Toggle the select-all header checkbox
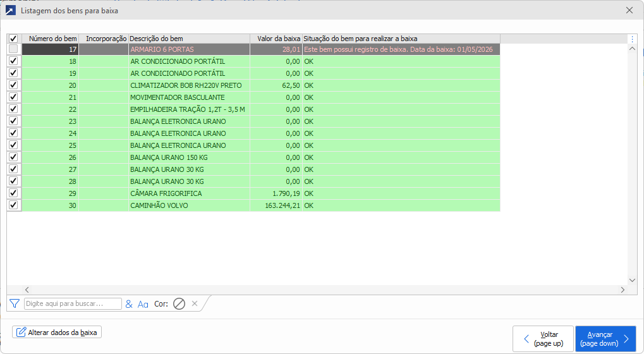 coord(13,39)
